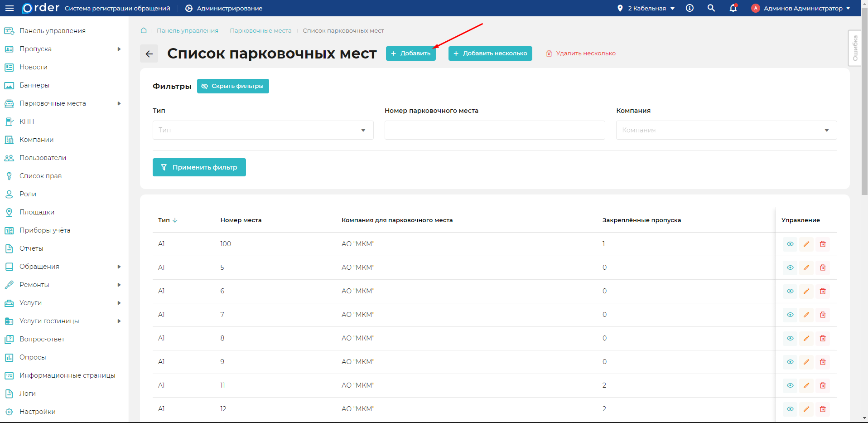Click the search magnifier icon

click(x=711, y=8)
